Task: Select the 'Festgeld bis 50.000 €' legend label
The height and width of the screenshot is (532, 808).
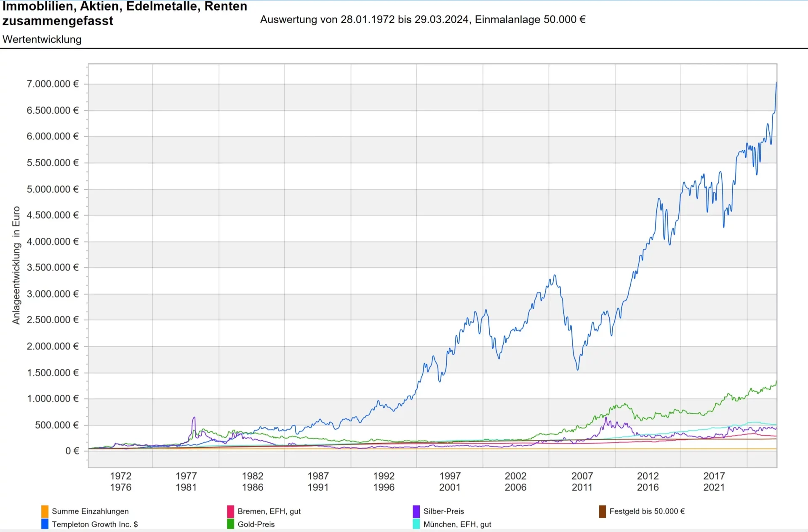Action: point(647,511)
